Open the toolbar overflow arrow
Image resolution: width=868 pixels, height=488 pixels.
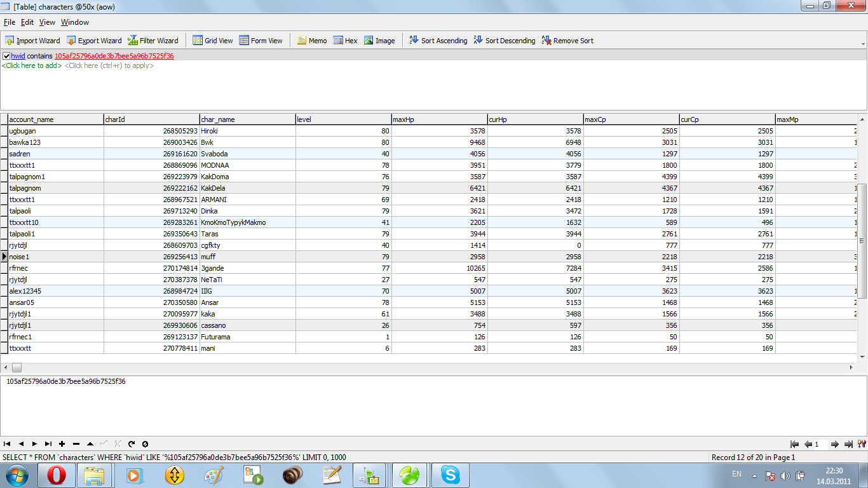pyautogui.click(x=864, y=44)
